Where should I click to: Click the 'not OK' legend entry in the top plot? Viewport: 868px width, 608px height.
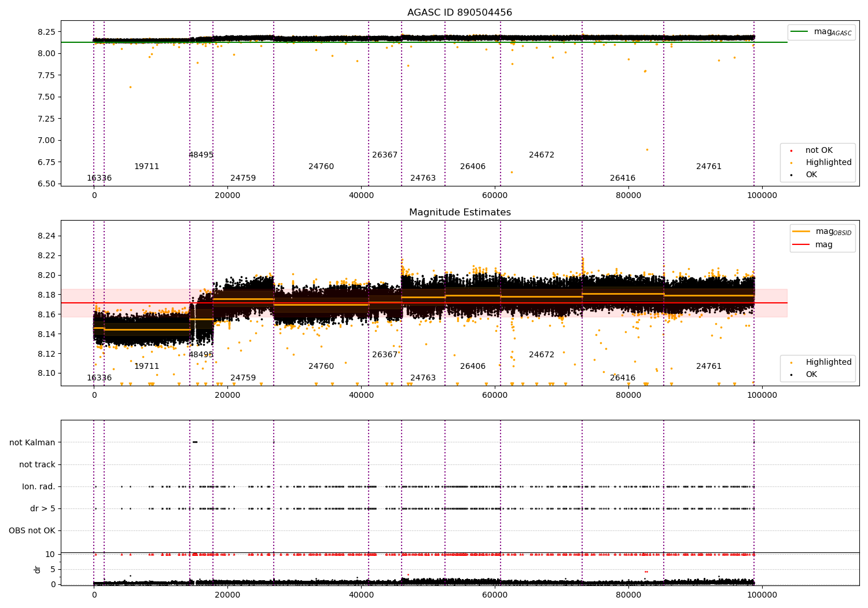click(819, 151)
